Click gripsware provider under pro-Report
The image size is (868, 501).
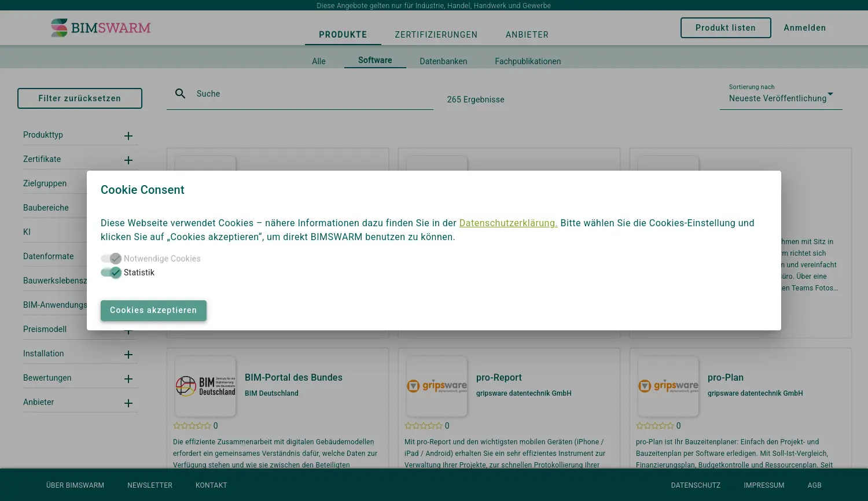(x=524, y=393)
